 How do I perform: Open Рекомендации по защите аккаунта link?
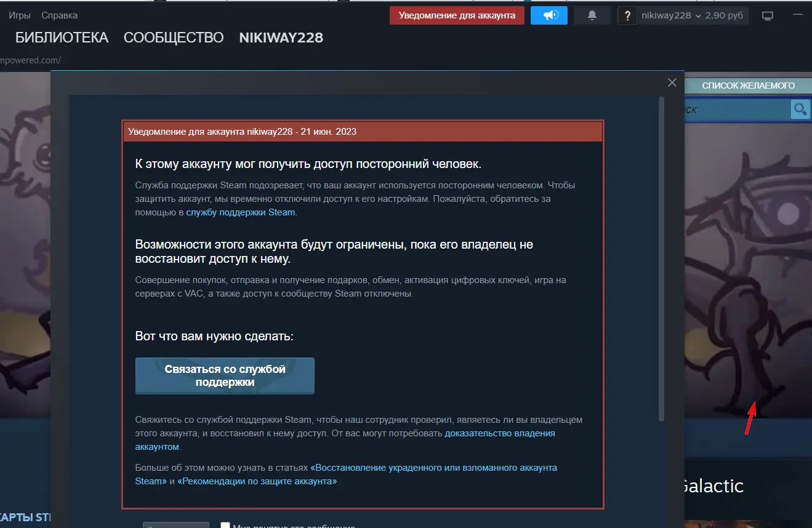click(257, 481)
